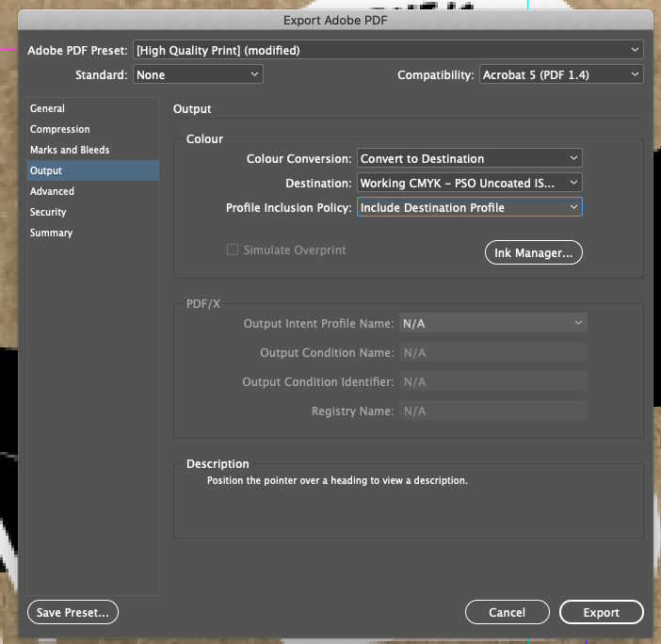The height and width of the screenshot is (644, 661).
Task: Cancel the PDF export dialog
Action: pos(508,612)
